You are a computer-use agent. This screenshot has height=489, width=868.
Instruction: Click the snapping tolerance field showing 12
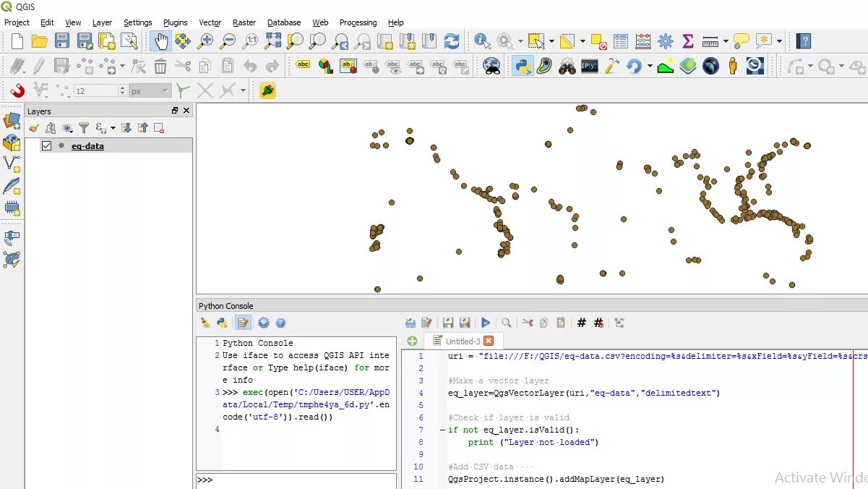tap(100, 91)
